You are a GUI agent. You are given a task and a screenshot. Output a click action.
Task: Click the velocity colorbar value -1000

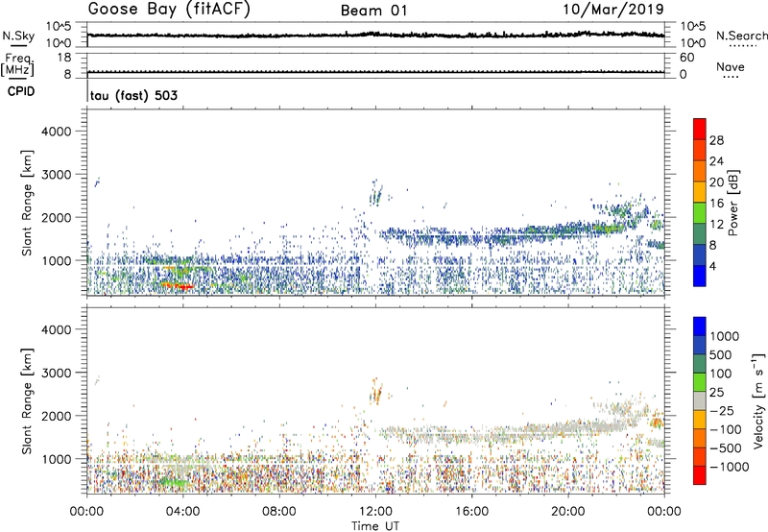[x=730, y=467]
